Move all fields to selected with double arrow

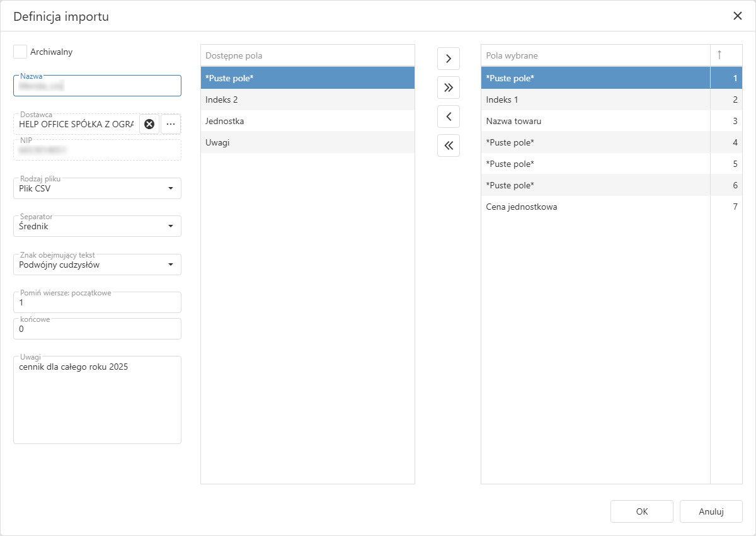tap(448, 88)
